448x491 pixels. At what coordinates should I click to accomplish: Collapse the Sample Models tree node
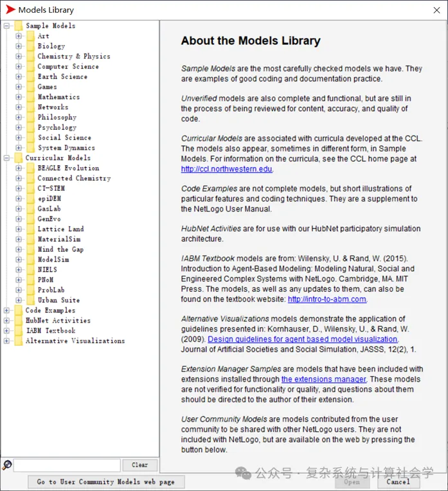pyautogui.click(x=6, y=26)
